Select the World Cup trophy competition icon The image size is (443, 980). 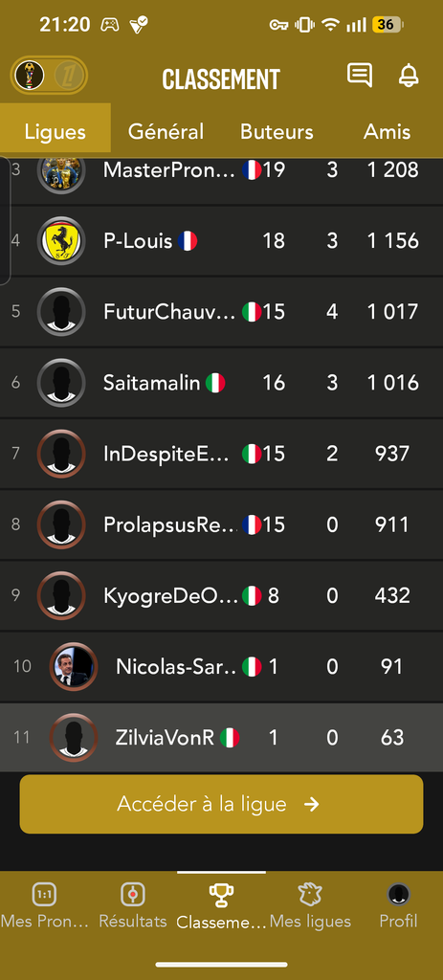tap(29, 75)
